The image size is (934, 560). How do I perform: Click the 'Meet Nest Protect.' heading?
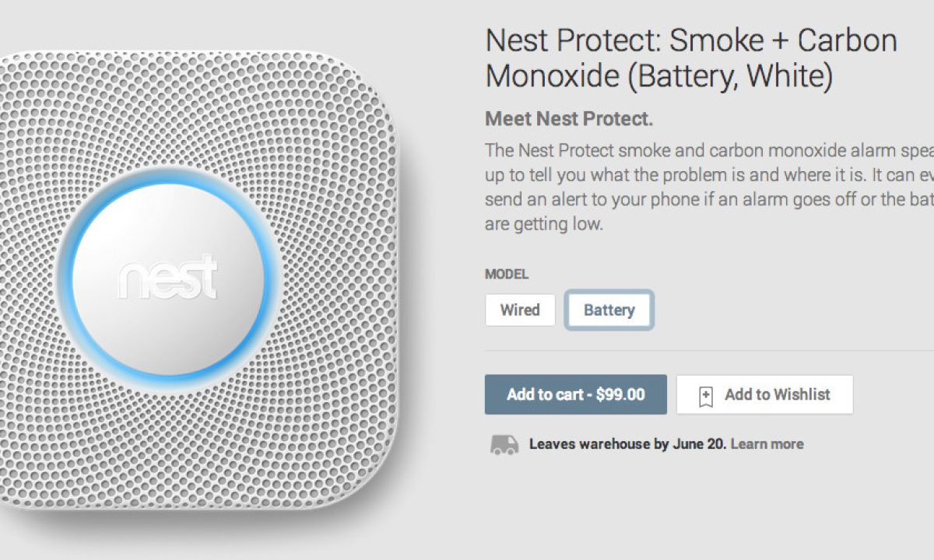[x=569, y=119]
